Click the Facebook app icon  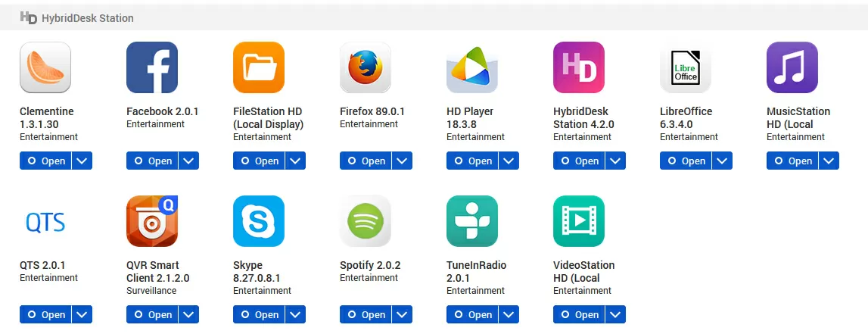pos(152,67)
